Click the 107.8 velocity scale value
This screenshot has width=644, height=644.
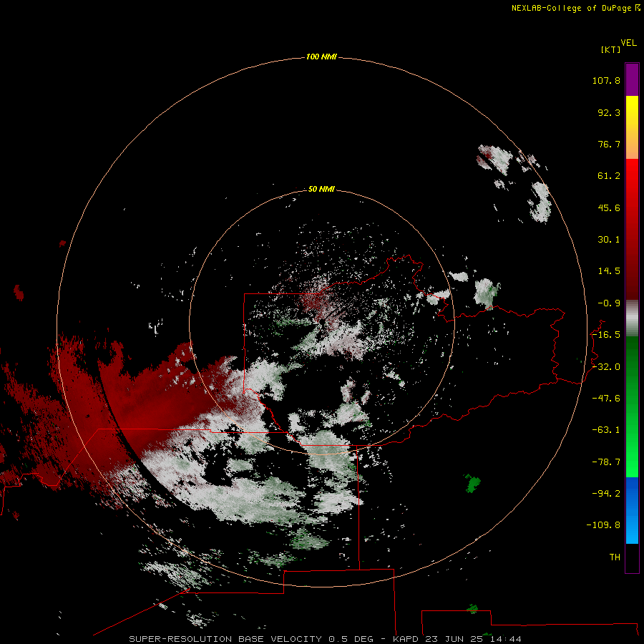[606, 80]
